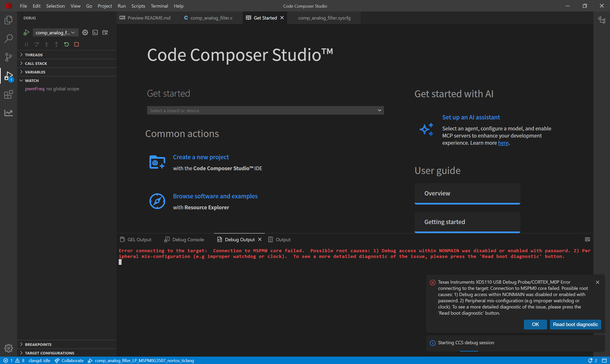Open the Scripts menu
The image size is (610, 364).
pyautogui.click(x=138, y=6)
